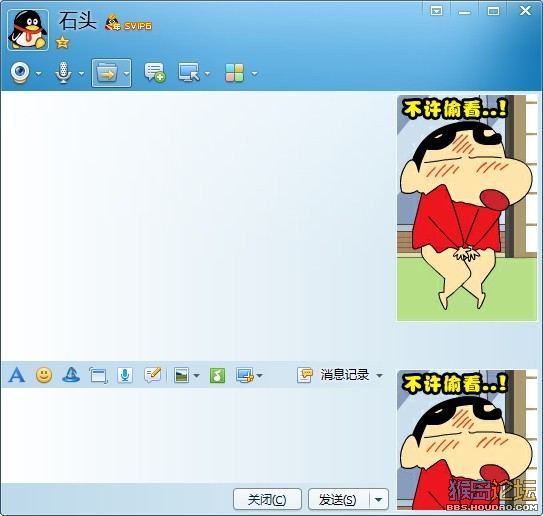Click the 关闭(C) button
Screen dimensions: 543x516
[267, 499]
